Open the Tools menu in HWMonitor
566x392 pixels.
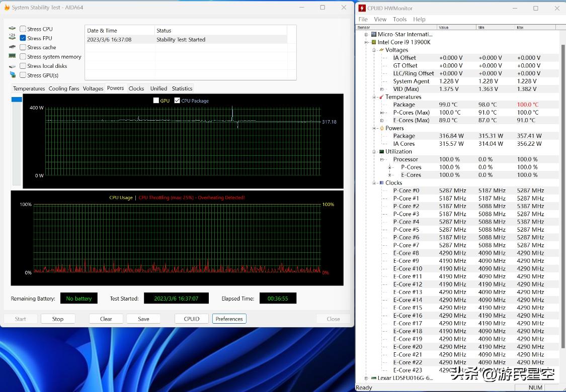point(399,19)
